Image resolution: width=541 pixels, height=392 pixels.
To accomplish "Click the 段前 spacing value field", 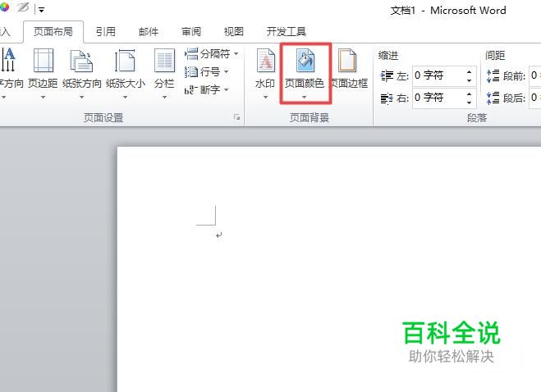I will [x=535, y=75].
